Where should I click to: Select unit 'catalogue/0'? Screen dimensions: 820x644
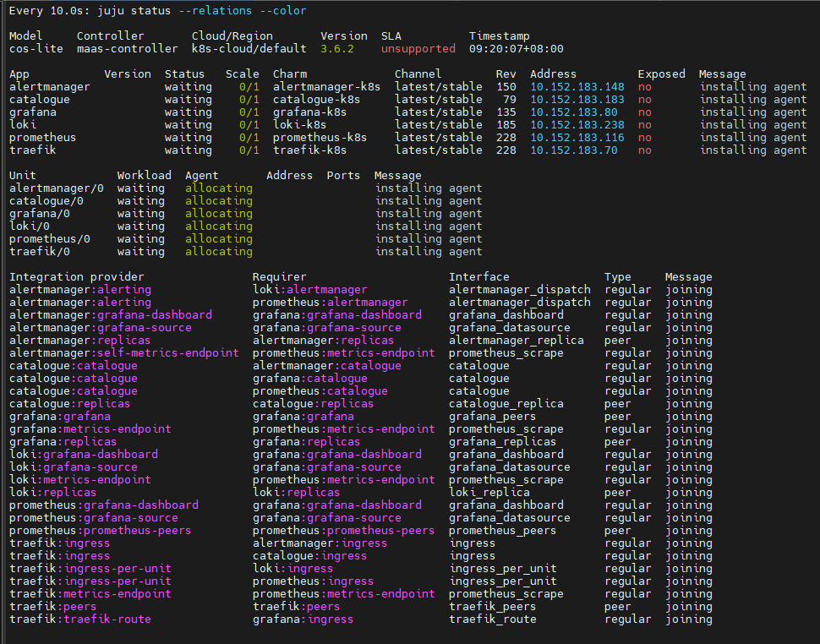click(x=46, y=201)
